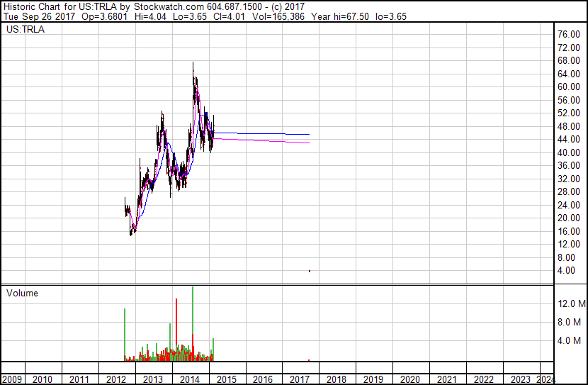Viewport: 588px width, 385px height.
Task: Click the Cl=4.01 closing price in header
Action: point(229,16)
